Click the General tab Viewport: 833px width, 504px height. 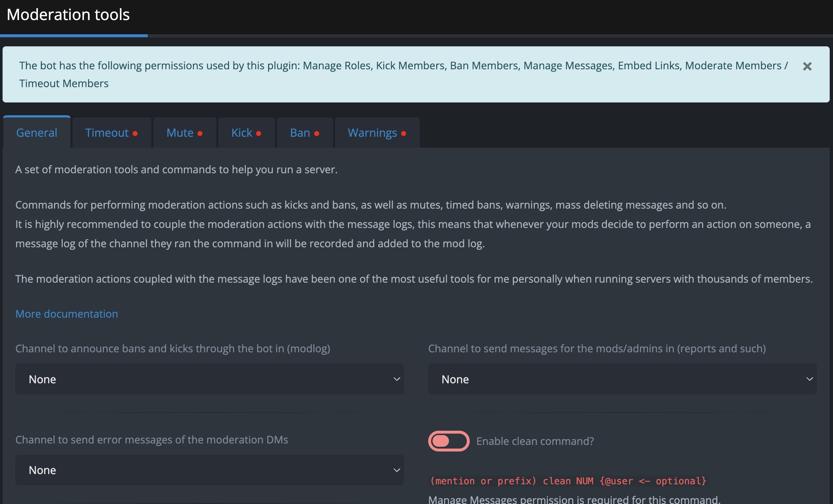pyautogui.click(x=37, y=133)
